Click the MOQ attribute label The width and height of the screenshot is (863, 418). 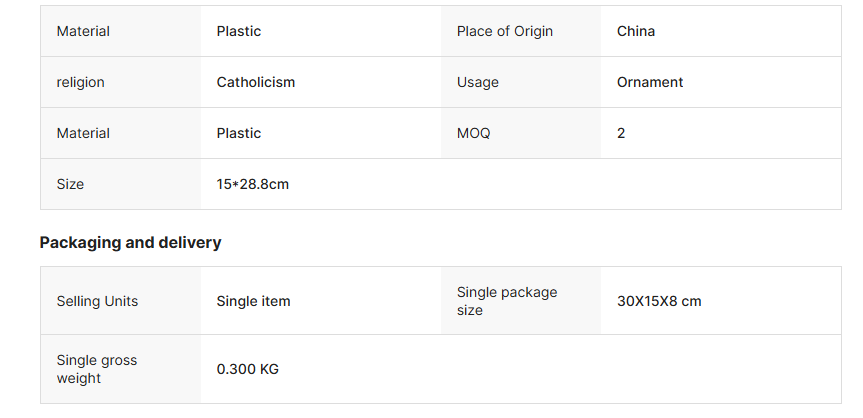[x=473, y=133]
